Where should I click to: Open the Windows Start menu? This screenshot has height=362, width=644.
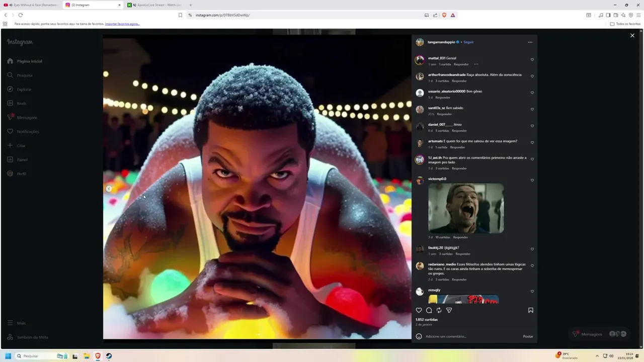pyautogui.click(x=8, y=356)
